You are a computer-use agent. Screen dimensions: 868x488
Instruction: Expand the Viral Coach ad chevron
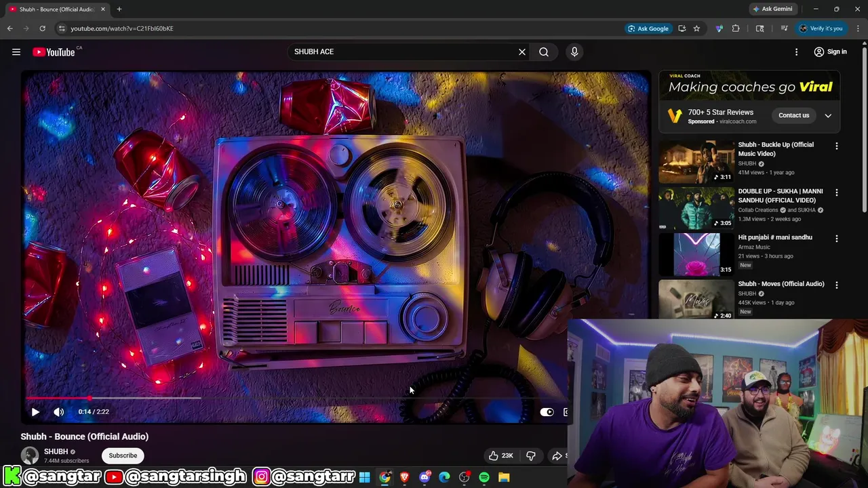tap(828, 115)
